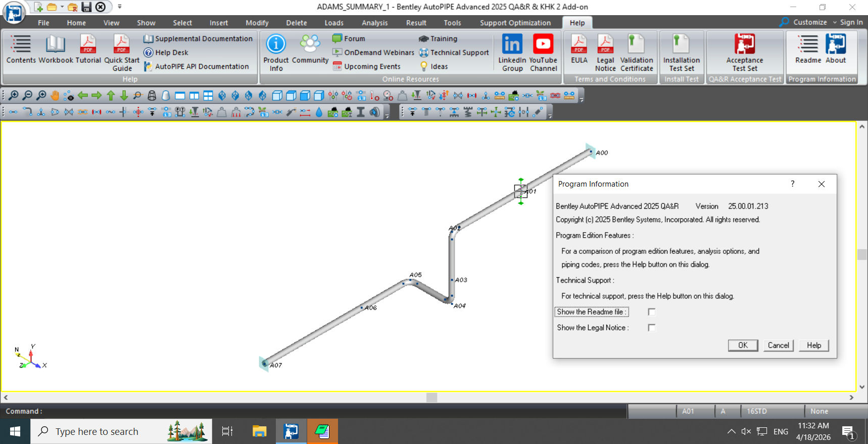868x444 pixels.
Task: Open OnDemand Webinars
Action: (373, 53)
